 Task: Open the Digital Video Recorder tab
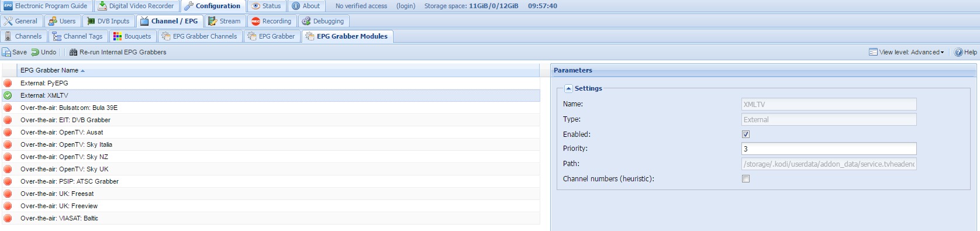[x=136, y=6]
